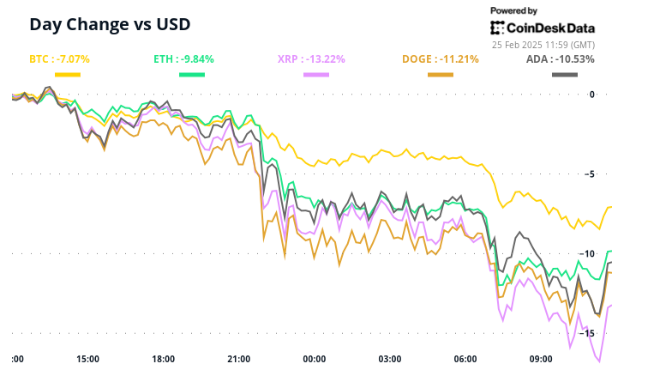Toggle the XRP series legend label
This screenshot has width=645, height=372.
pos(311,59)
